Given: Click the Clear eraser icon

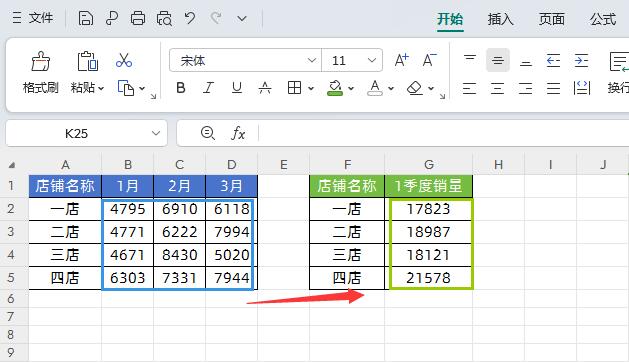Looking at the screenshot, I should click(x=415, y=87).
